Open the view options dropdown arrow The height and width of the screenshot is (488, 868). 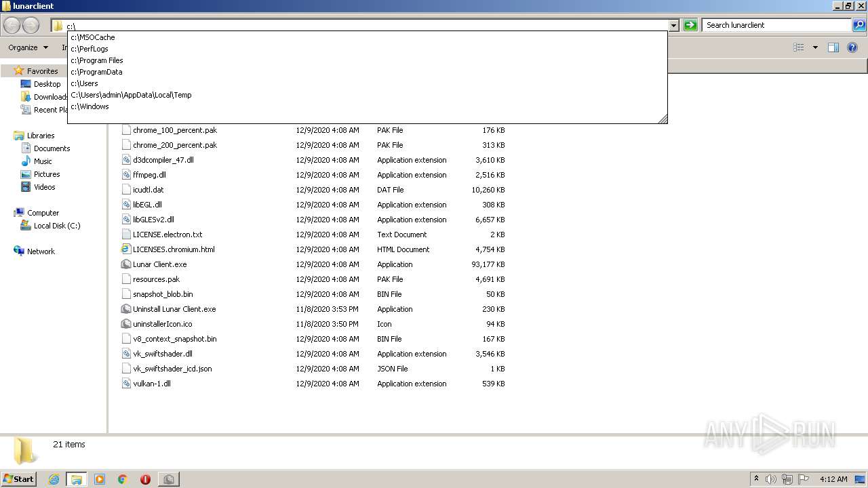pyautogui.click(x=815, y=47)
